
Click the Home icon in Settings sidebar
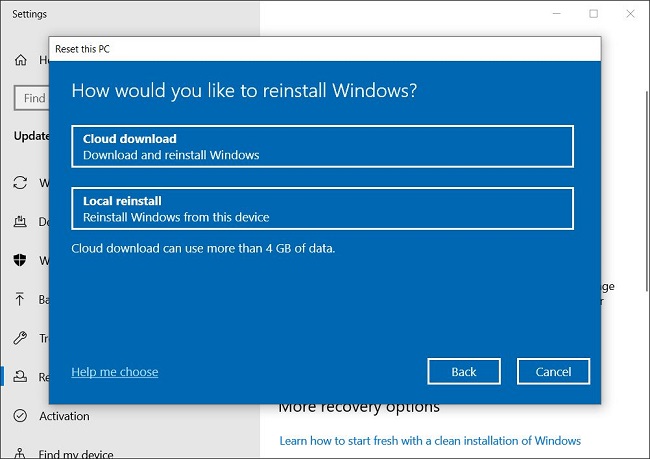(x=20, y=60)
